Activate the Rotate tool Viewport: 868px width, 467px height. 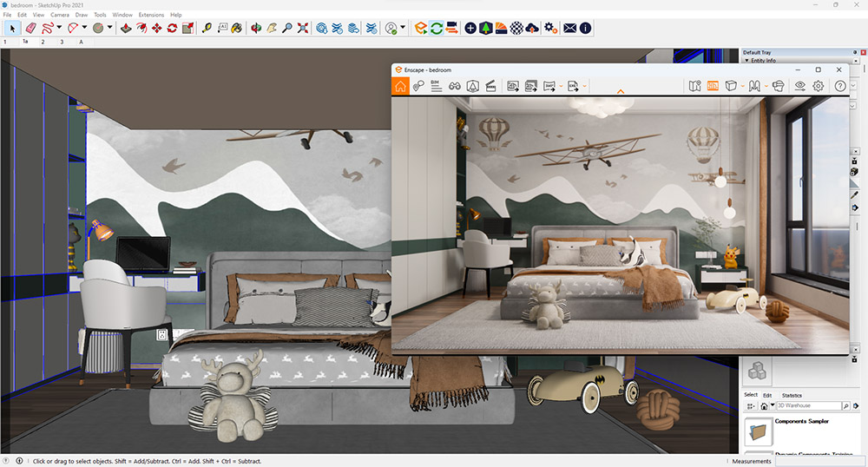pyautogui.click(x=172, y=28)
